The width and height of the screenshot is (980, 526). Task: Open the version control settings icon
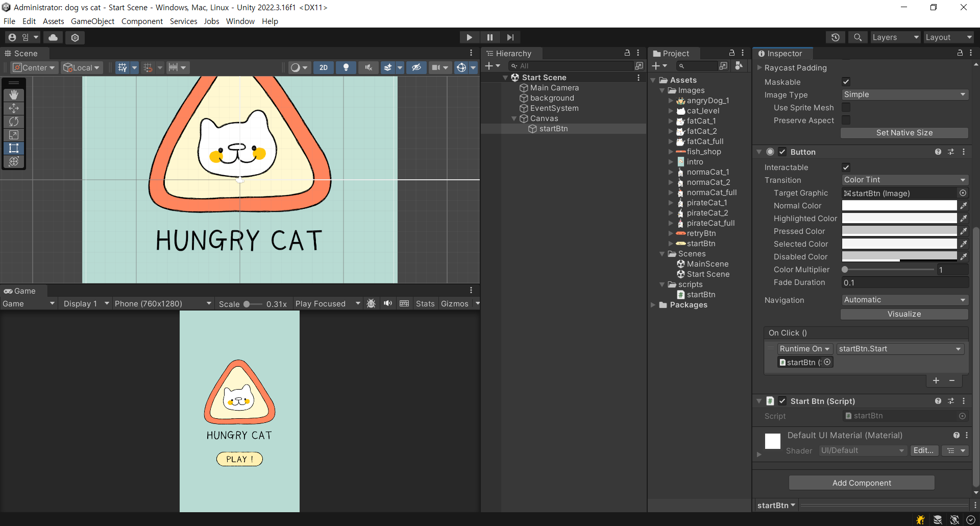point(75,37)
